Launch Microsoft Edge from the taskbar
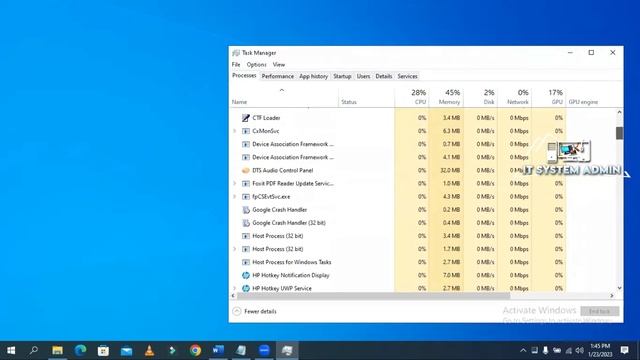640x360 pixels. point(80,350)
